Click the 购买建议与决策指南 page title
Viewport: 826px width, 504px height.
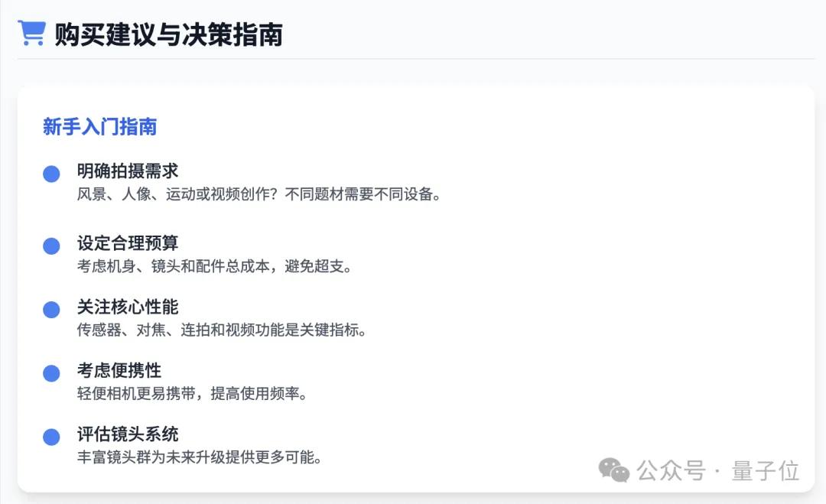tap(168, 34)
